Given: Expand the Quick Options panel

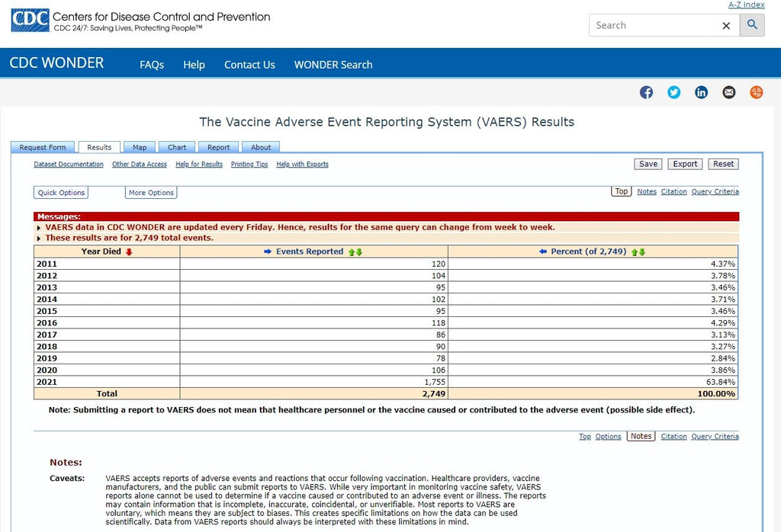Looking at the screenshot, I should pos(62,193).
